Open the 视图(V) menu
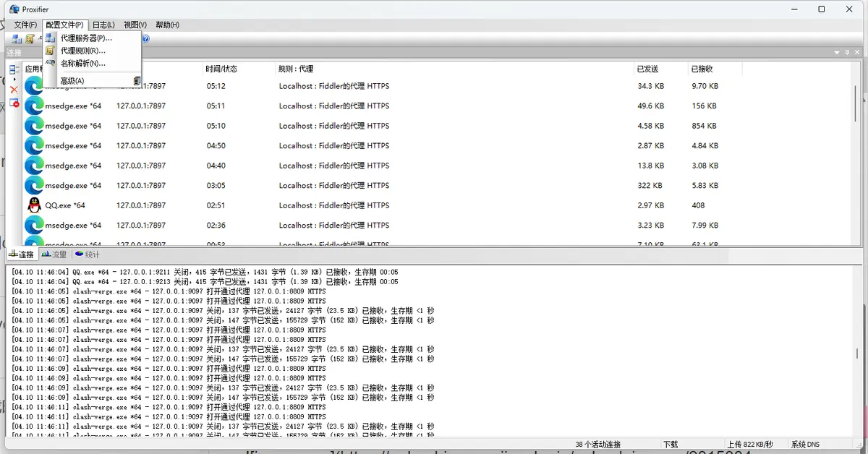The width and height of the screenshot is (868, 454). [135, 25]
